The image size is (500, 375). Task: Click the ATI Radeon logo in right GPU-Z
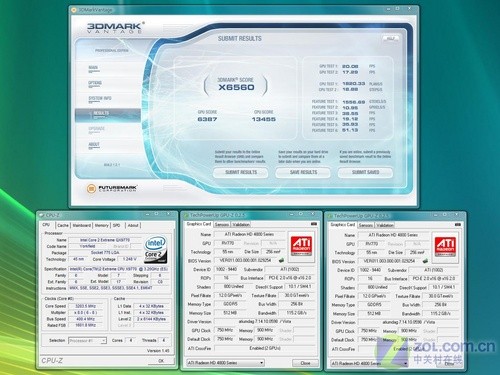(445, 246)
